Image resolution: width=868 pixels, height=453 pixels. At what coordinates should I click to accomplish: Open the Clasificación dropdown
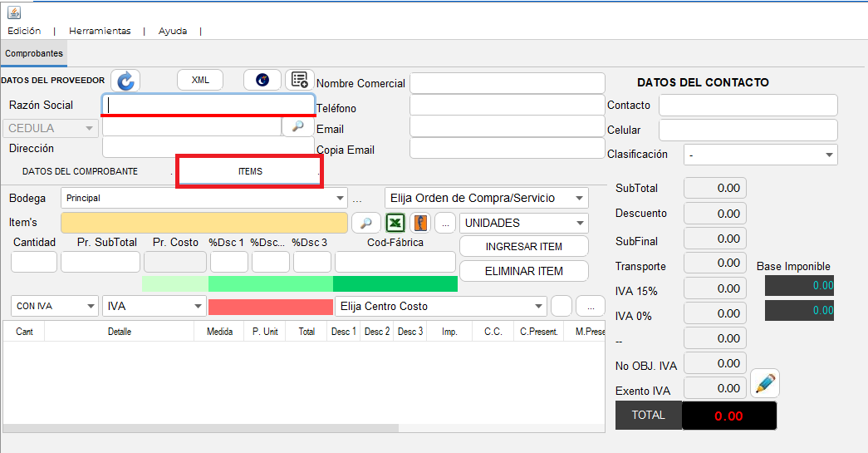click(761, 155)
